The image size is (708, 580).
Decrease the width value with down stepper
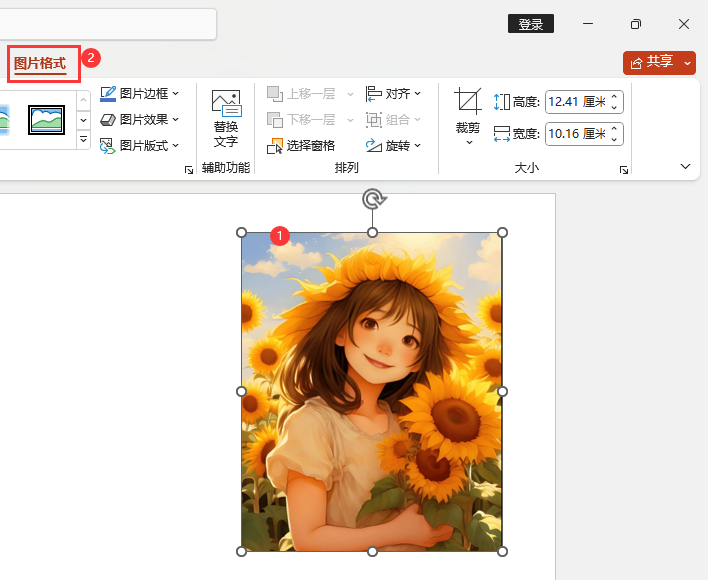click(x=615, y=138)
